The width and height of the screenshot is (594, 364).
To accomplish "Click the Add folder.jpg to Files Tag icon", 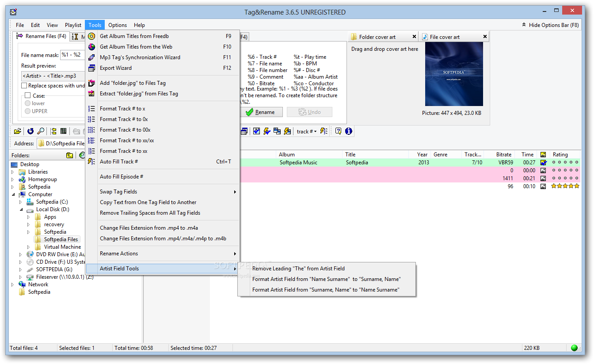I will (x=91, y=83).
